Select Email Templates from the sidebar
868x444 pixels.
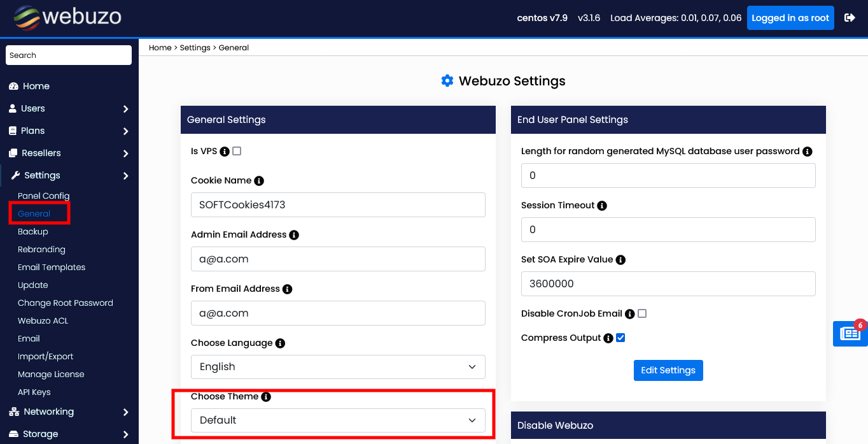click(x=52, y=268)
